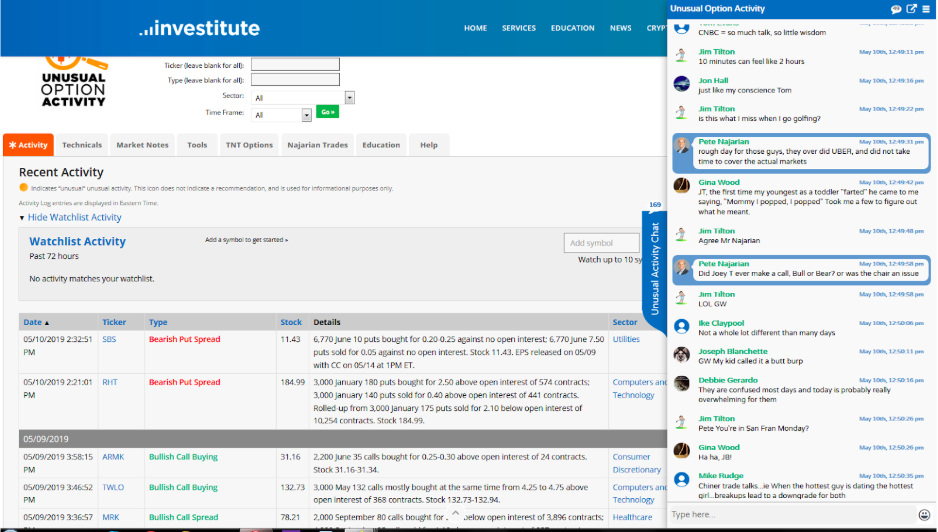The image size is (938, 532).
Task: Click HOME in top navigation
Action: 476,28
